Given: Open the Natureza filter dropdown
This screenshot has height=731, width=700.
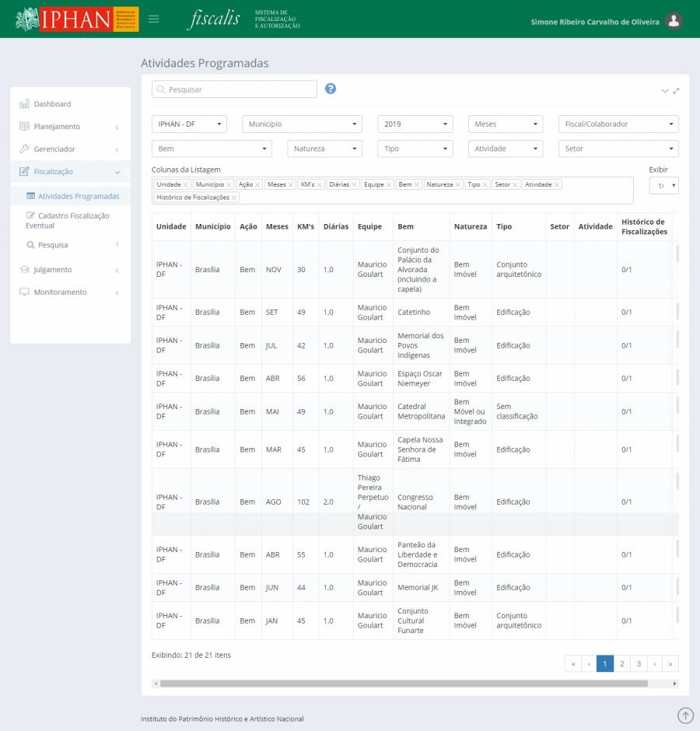Looking at the screenshot, I should point(324,149).
